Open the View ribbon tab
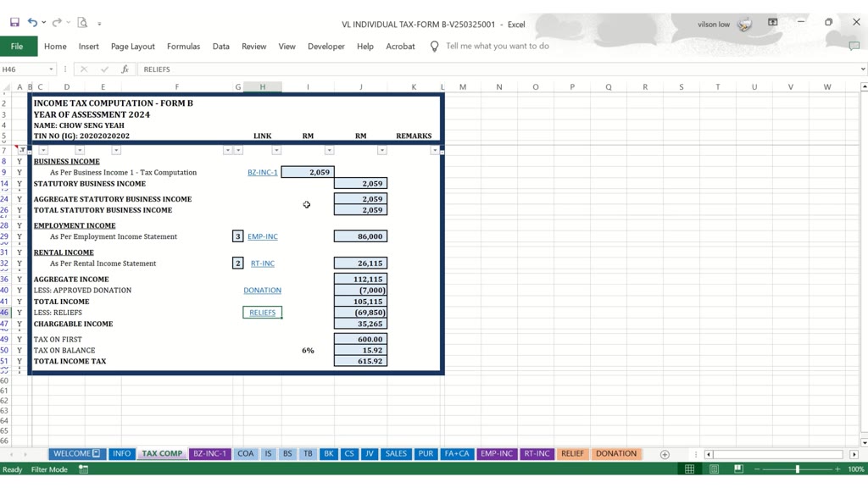 tap(287, 47)
